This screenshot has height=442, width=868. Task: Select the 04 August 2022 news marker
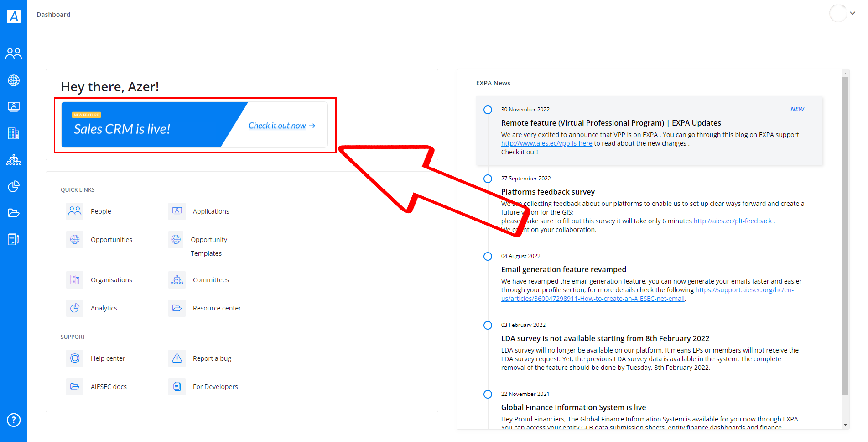tap(488, 256)
